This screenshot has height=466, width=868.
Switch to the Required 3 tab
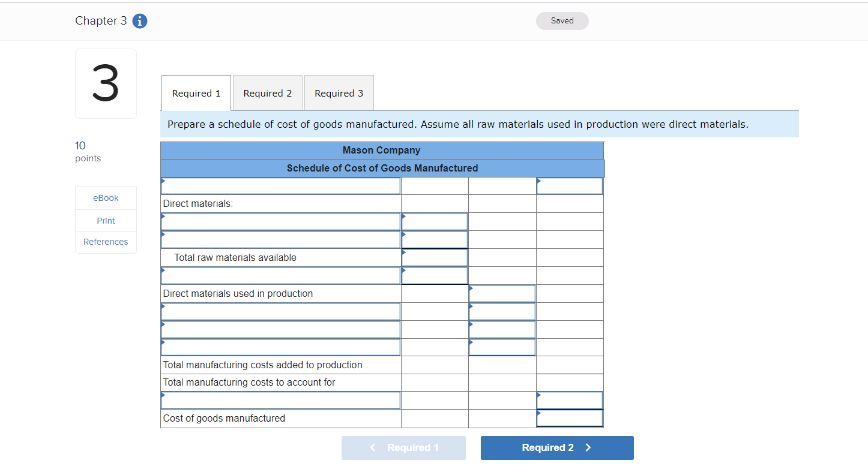339,93
